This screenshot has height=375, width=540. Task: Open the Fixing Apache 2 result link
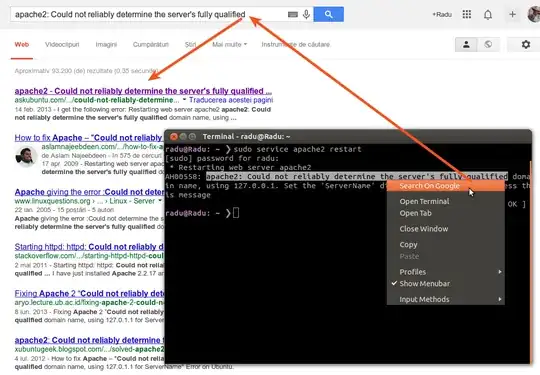point(89,293)
